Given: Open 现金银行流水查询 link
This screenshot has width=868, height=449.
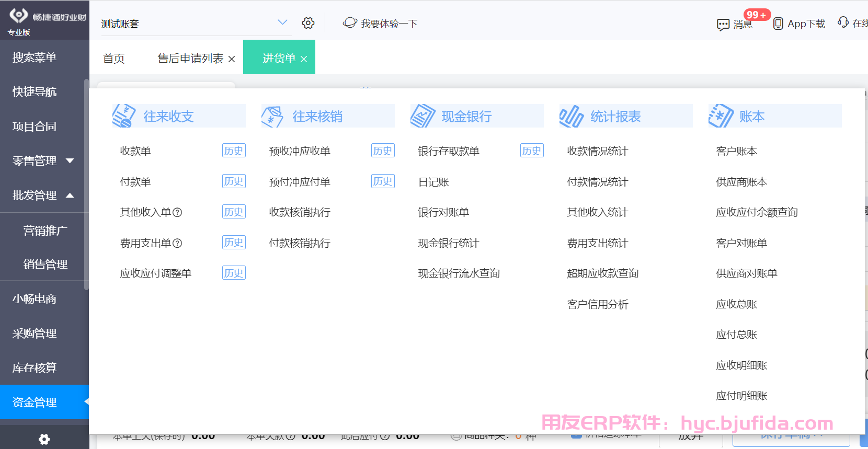Looking at the screenshot, I should (x=459, y=273).
